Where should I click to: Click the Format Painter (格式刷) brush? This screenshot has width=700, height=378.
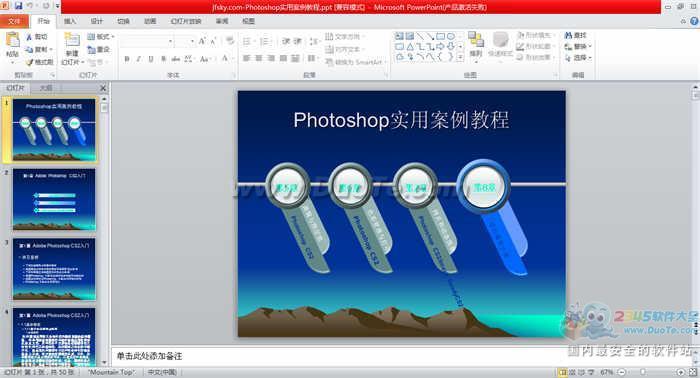click(x=39, y=62)
